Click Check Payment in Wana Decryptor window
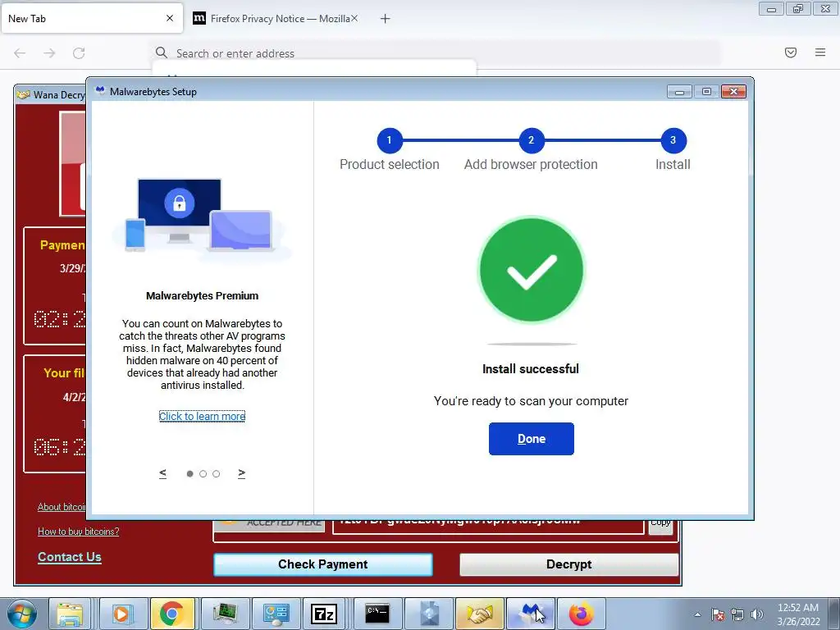 point(323,564)
